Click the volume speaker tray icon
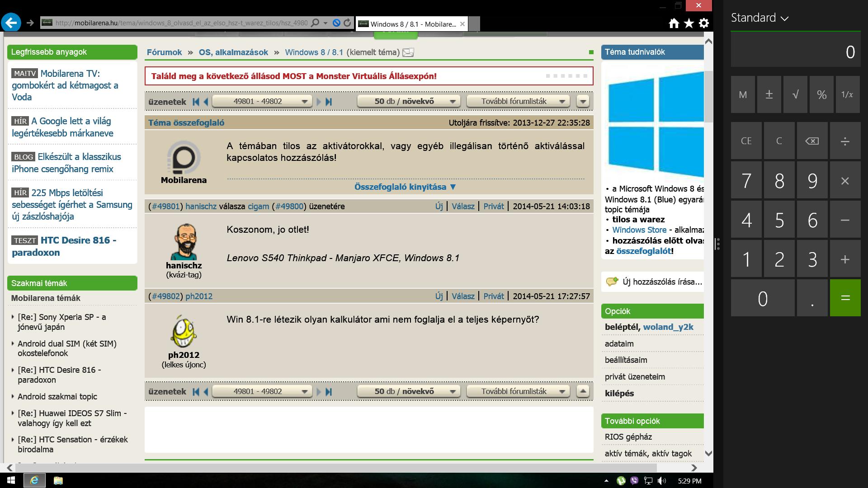 click(661, 481)
